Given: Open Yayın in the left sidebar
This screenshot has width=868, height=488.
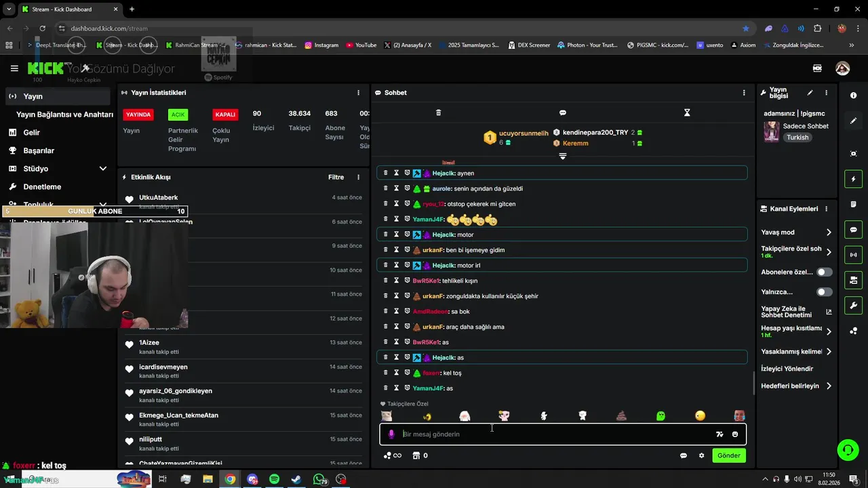Looking at the screenshot, I should [x=58, y=96].
